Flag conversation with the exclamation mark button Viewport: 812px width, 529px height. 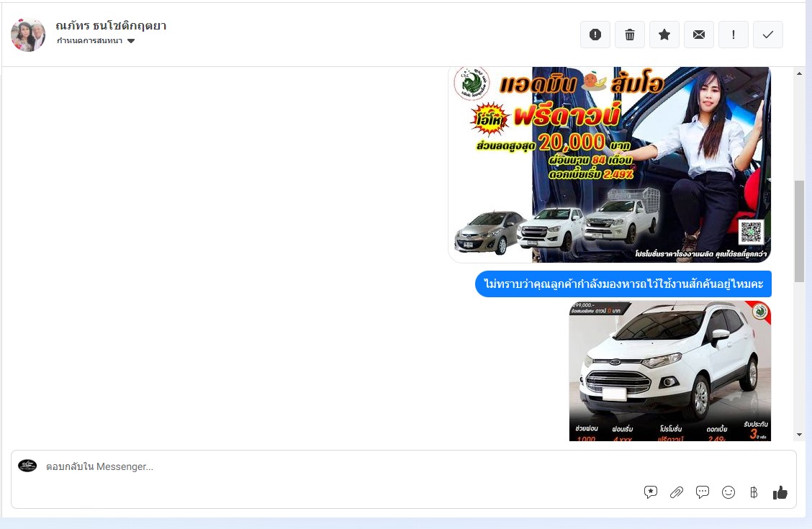(x=733, y=35)
